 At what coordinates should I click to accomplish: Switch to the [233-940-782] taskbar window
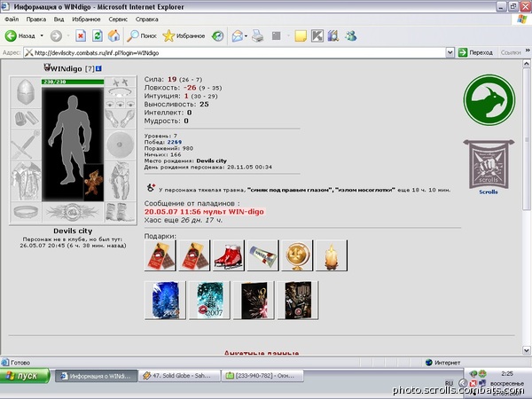(262, 376)
